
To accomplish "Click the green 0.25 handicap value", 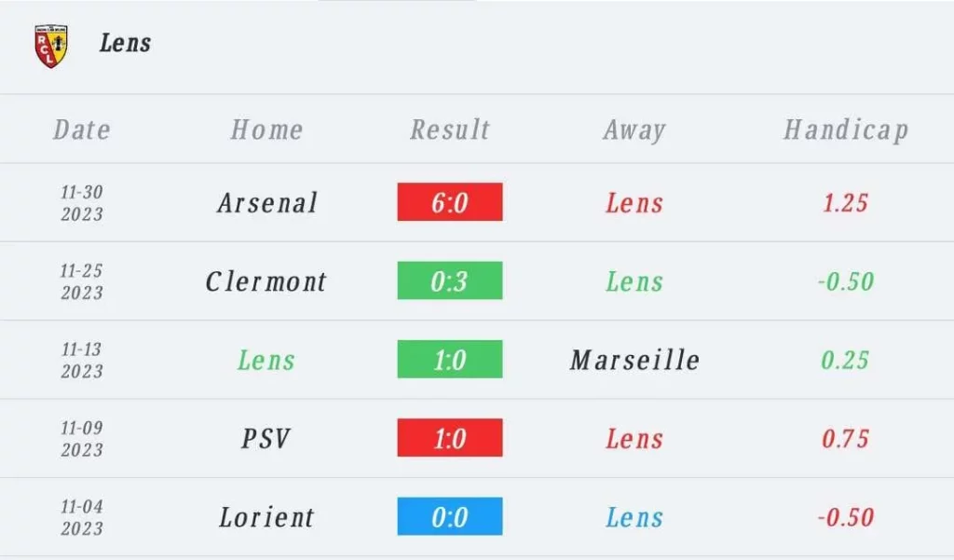I will point(845,360).
